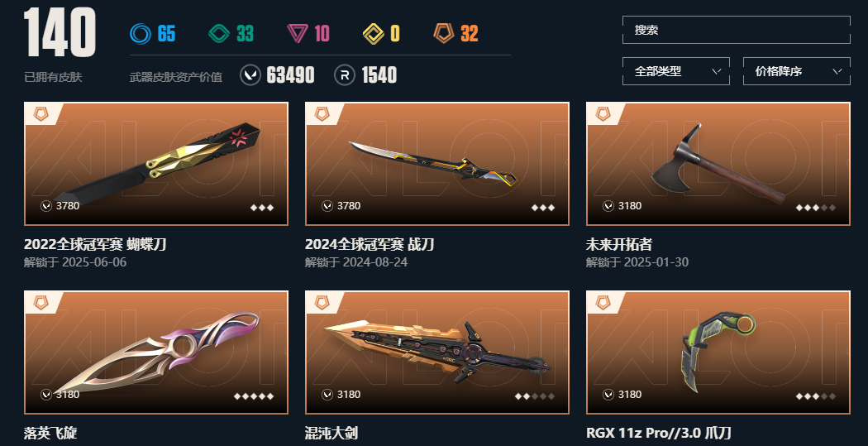
Task: Select the 落英飞旋 knife skin thumbnail
Action: pyautogui.click(x=156, y=352)
